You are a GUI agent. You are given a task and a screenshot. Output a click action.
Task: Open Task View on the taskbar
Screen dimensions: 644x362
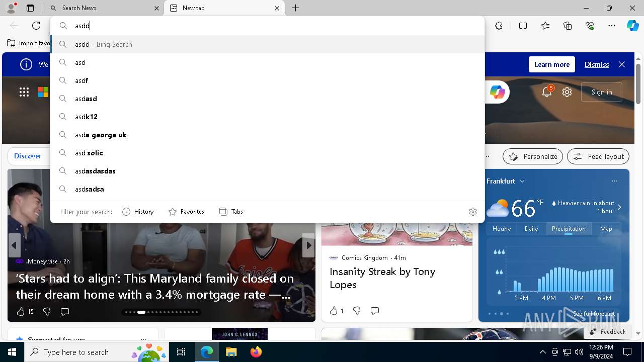181,352
